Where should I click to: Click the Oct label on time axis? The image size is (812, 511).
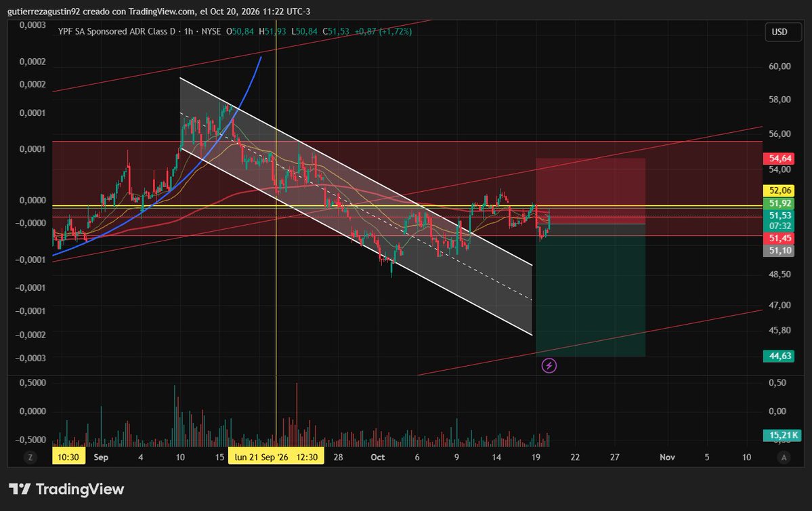click(x=377, y=457)
